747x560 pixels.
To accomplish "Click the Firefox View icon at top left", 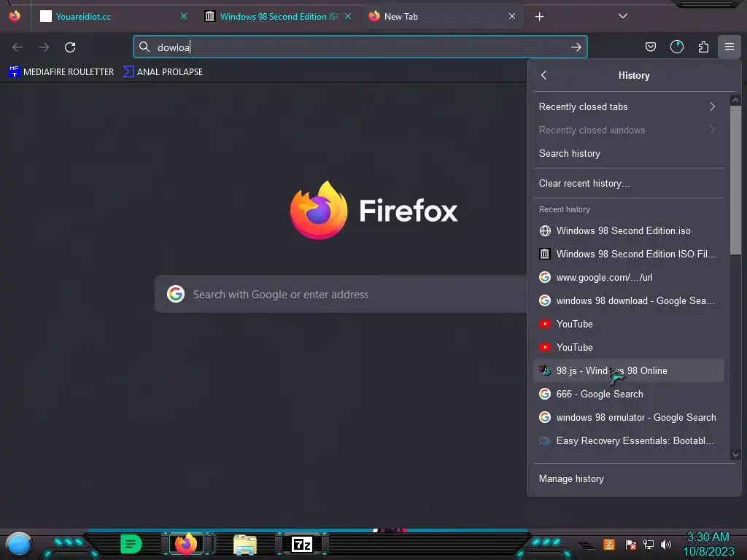I will click(15, 16).
